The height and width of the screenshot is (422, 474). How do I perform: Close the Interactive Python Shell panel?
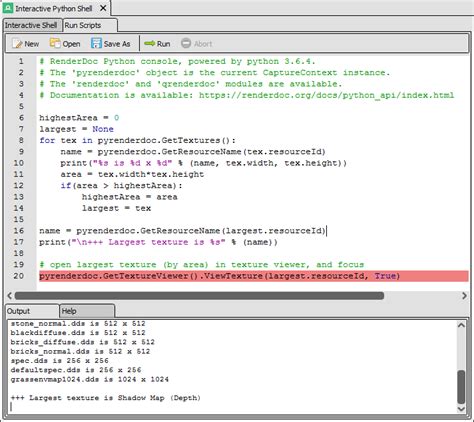point(103,8)
